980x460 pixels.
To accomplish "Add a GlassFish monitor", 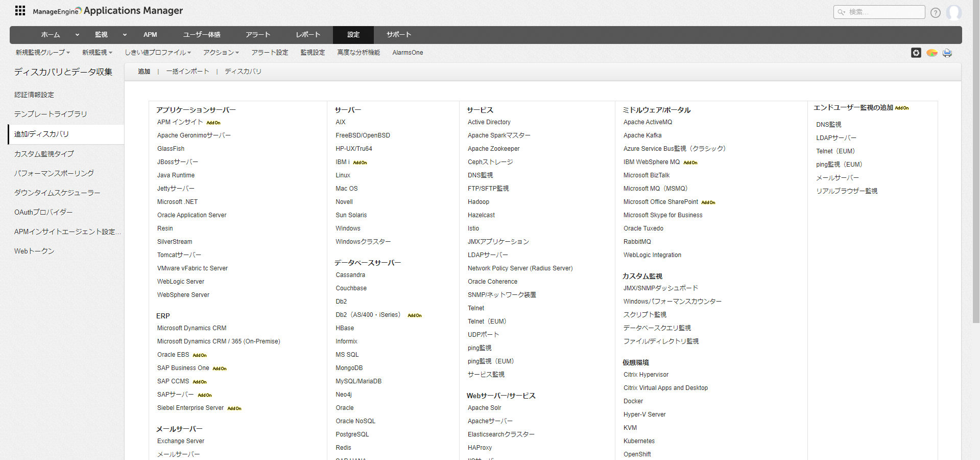I will [x=171, y=149].
